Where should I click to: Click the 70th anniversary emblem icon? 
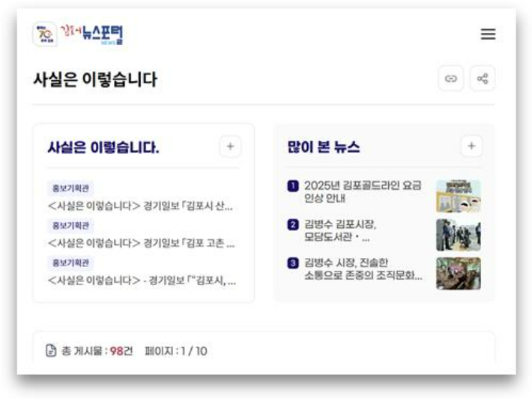tap(45, 34)
